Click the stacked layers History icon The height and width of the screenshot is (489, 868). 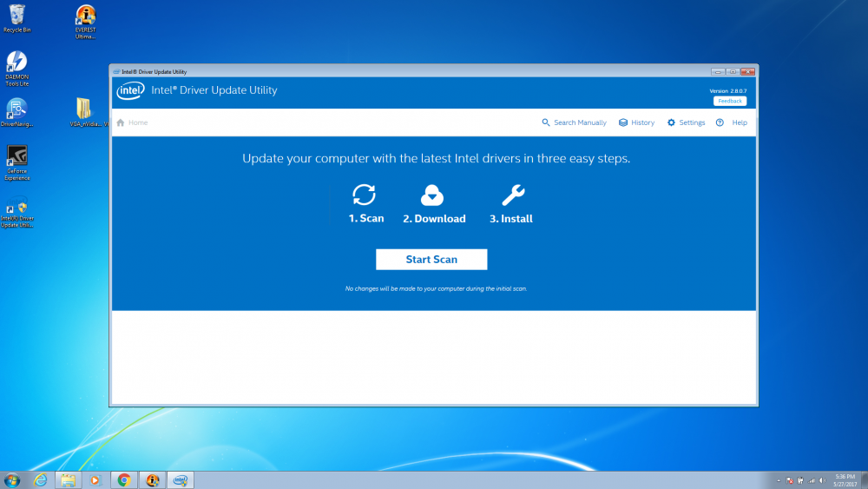(x=623, y=122)
